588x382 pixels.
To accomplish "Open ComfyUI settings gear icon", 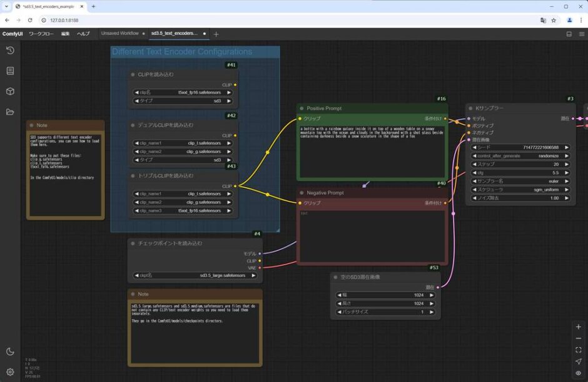I will coord(10,372).
